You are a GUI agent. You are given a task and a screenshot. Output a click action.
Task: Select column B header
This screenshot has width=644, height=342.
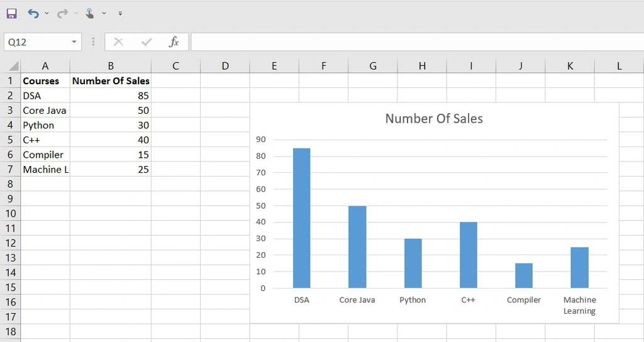pyautogui.click(x=111, y=65)
